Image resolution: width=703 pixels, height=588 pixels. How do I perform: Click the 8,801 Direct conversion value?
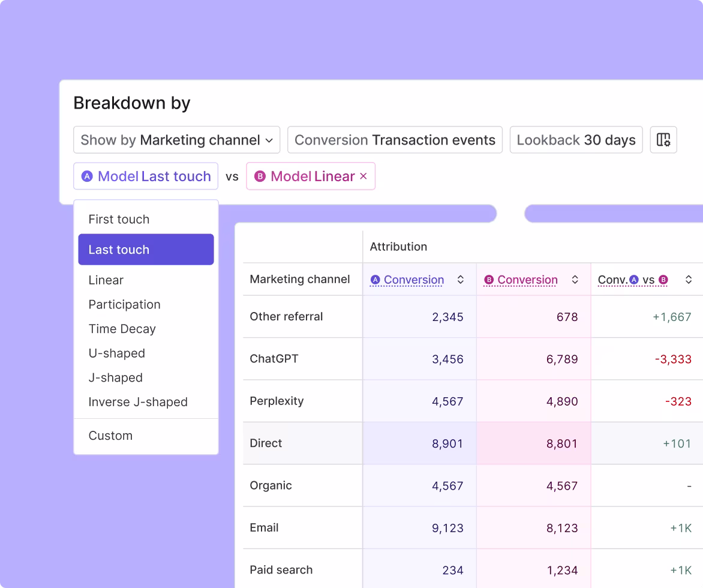(562, 443)
